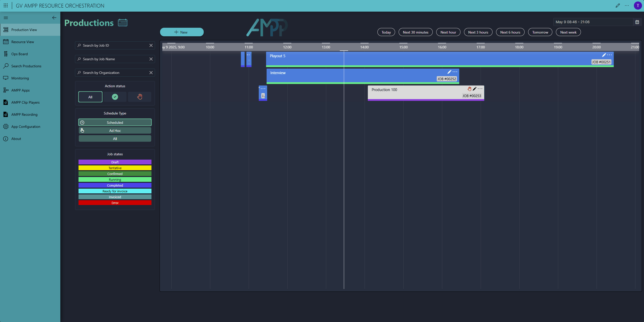This screenshot has width=644, height=322.
Task: Click the Next hour button
Action: pyautogui.click(x=448, y=32)
